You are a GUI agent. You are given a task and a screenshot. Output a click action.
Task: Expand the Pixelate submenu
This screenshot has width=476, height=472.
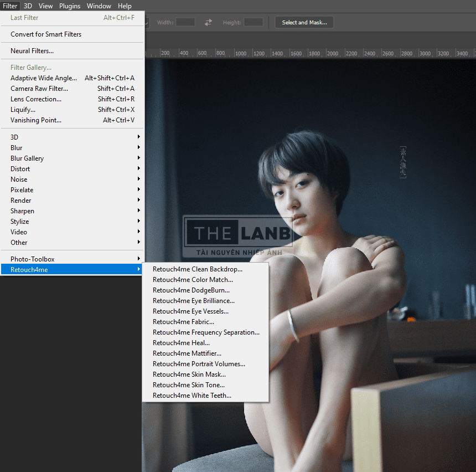[73, 190]
